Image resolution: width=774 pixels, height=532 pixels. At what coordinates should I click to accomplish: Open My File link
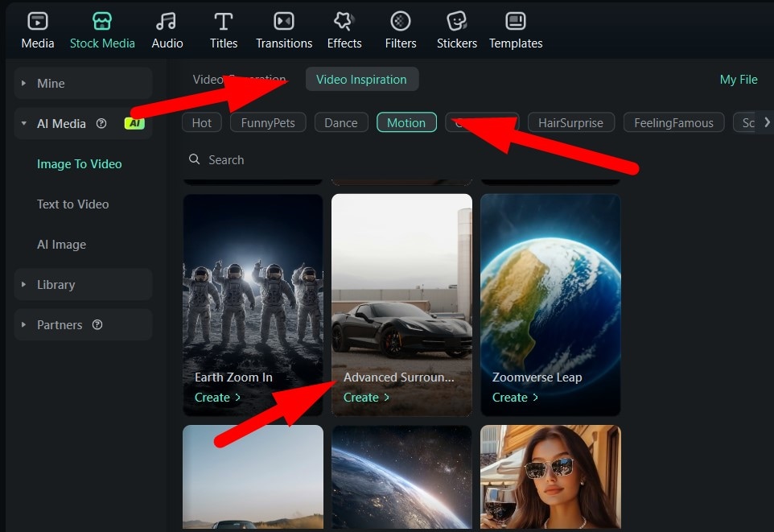739,80
